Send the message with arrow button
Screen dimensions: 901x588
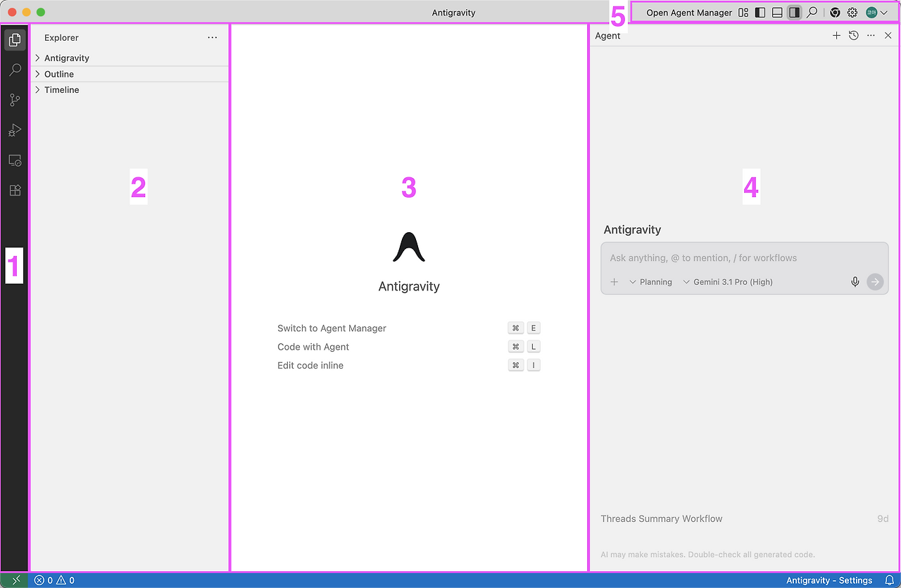coord(875,282)
